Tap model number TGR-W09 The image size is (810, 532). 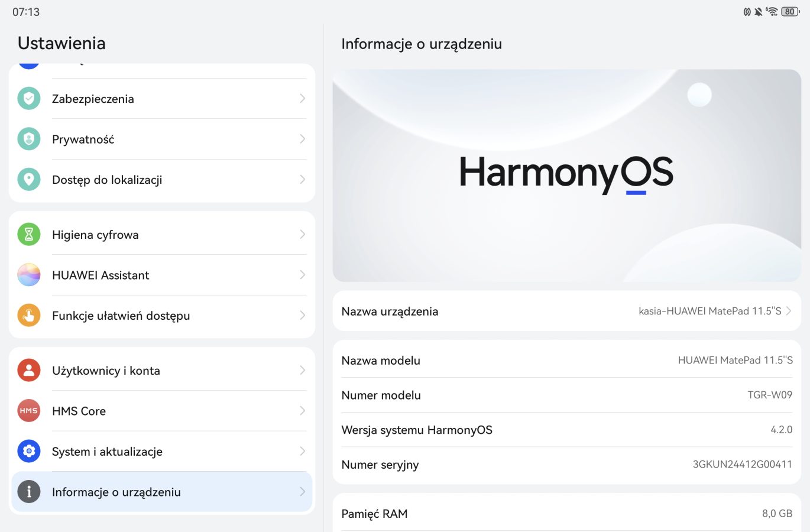[770, 395]
